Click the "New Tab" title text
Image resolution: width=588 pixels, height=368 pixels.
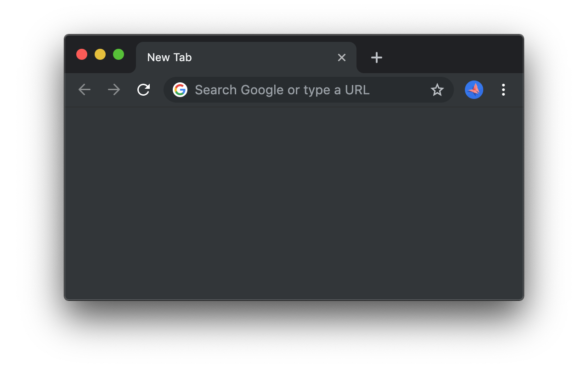(x=170, y=57)
